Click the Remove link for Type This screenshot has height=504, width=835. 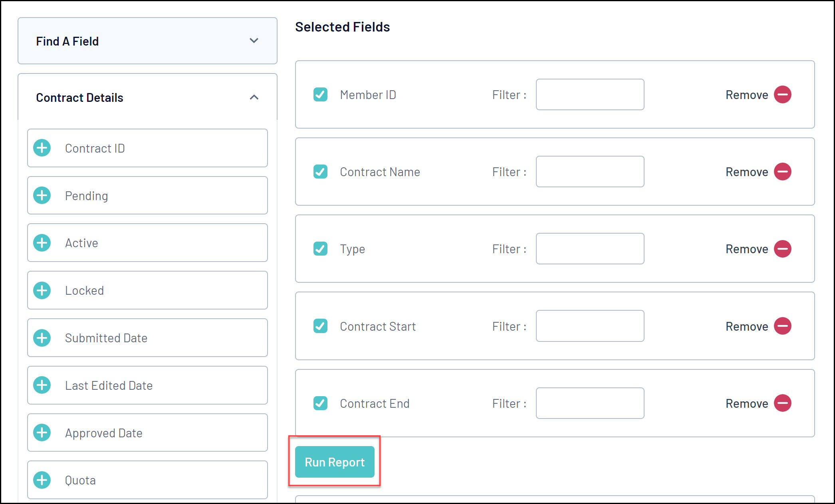coord(746,249)
